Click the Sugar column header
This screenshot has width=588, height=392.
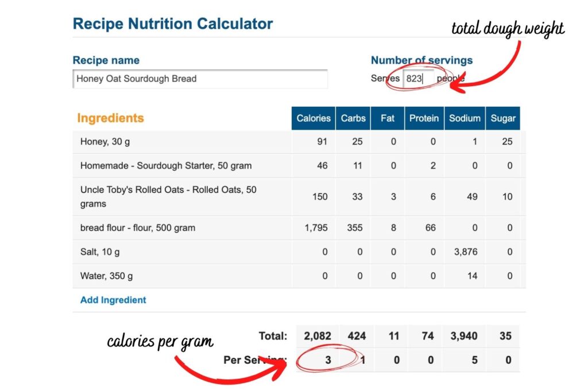pos(503,118)
